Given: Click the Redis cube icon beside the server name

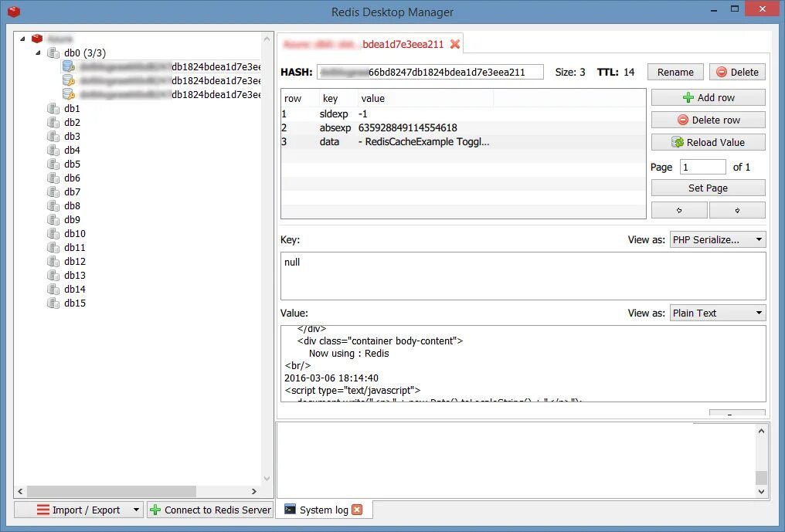Looking at the screenshot, I should point(37,37).
